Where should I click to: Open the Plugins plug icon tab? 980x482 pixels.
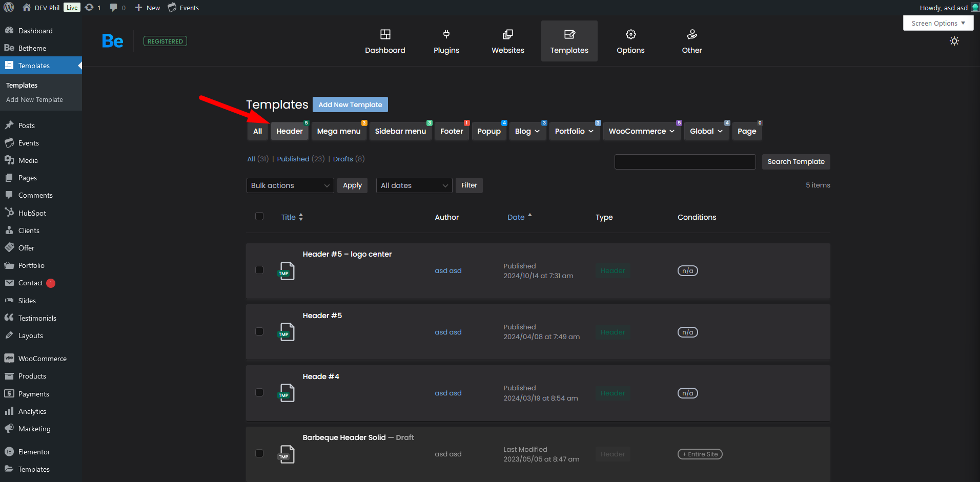[446, 34]
